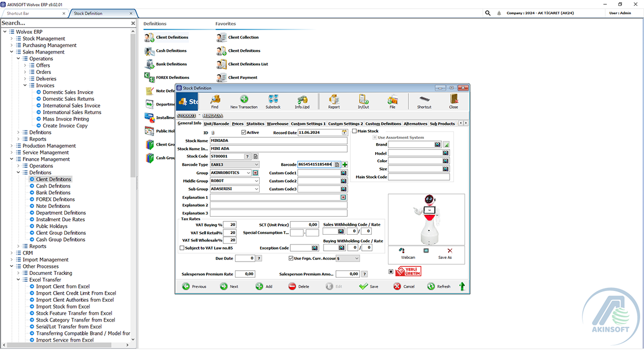Open the In/Out toolbar icon
This screenshot has width=644, height=350.
coord(363,99)
